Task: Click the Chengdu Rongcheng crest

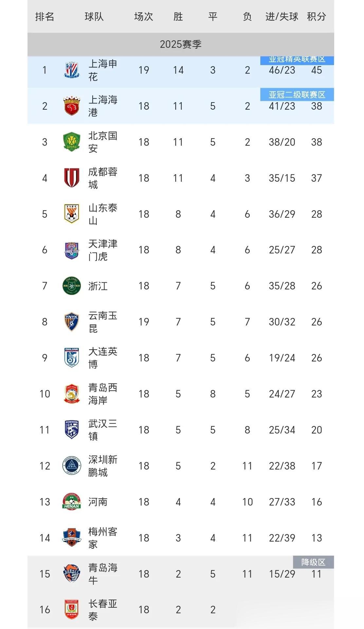Action: coord(71,178)
